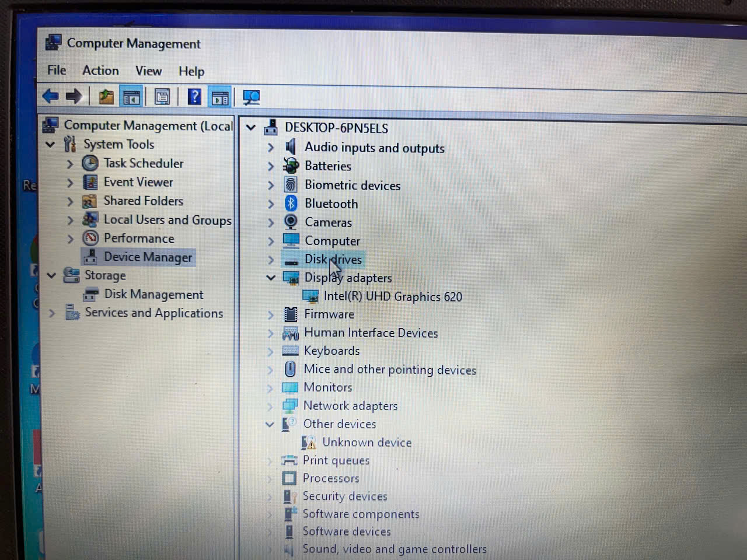Collapse the System Tools node

tap(50, 144)
